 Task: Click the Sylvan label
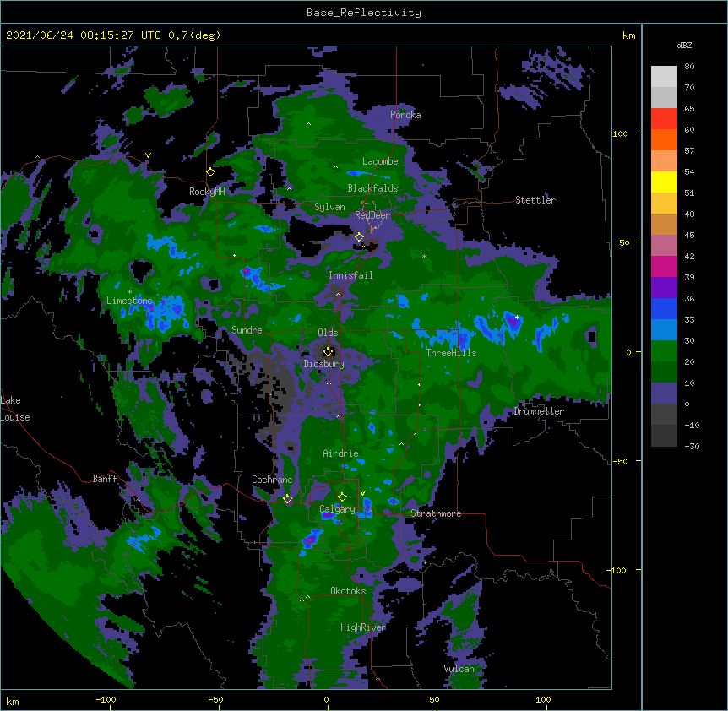(329, 207)
